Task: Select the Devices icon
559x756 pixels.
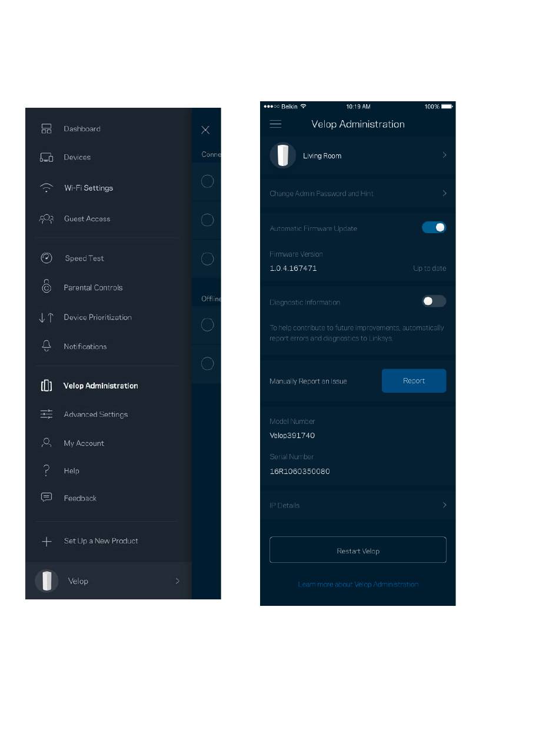Action: 46,157
